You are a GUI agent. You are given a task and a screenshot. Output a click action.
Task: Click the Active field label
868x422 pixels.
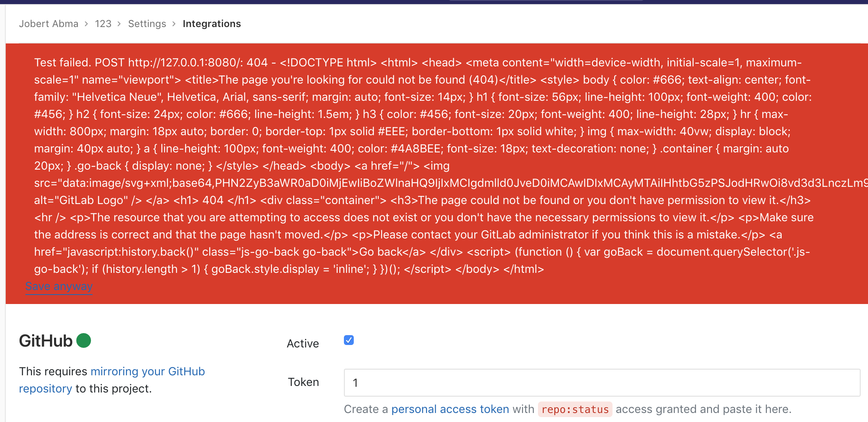pyautogui.click(x=303, y=343)
